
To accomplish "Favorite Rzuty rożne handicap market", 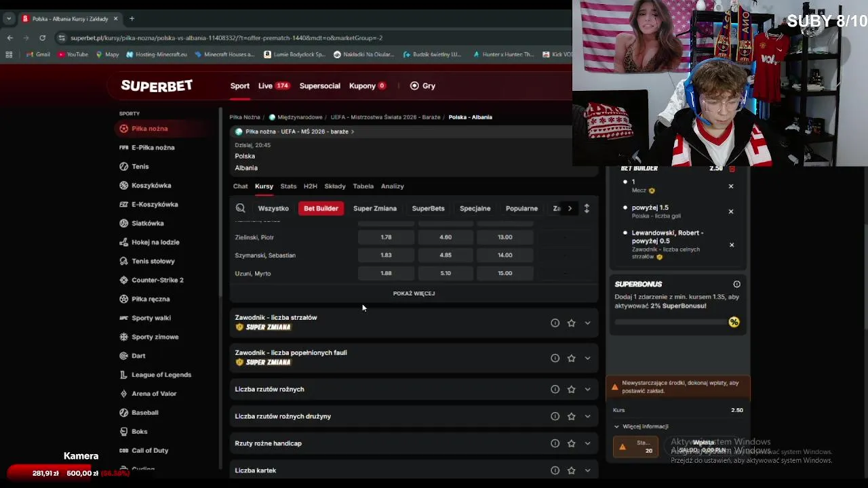I will pos(571,443).
